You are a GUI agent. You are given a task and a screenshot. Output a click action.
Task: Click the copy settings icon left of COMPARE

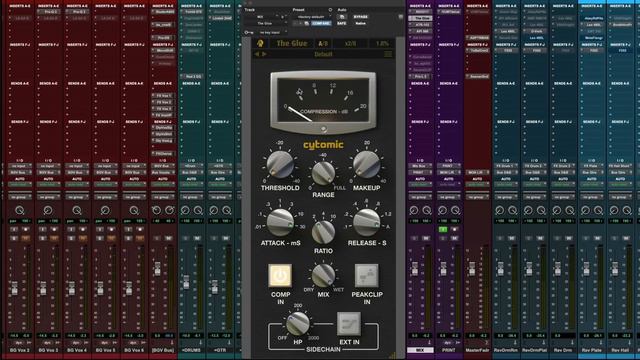(x=307, y=23)
